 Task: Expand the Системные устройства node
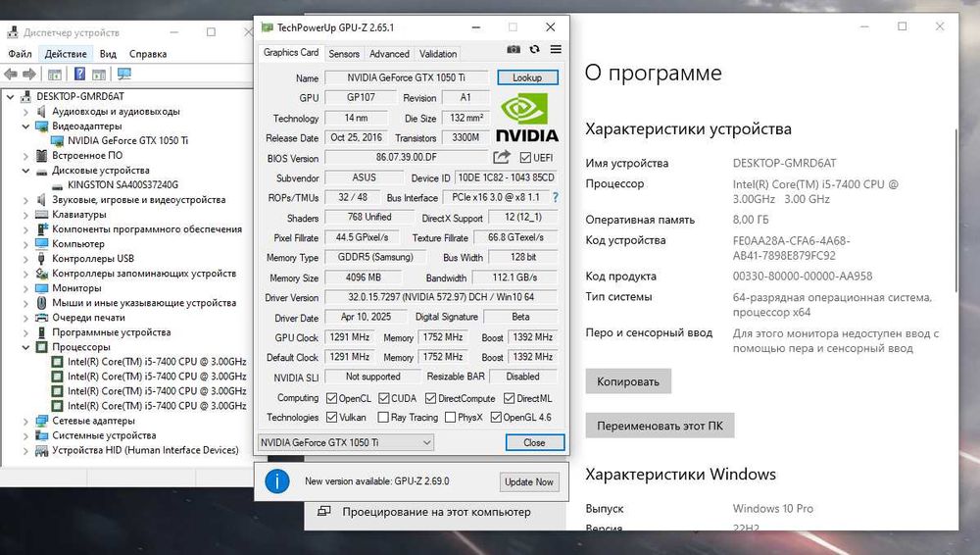pos(25,435)
